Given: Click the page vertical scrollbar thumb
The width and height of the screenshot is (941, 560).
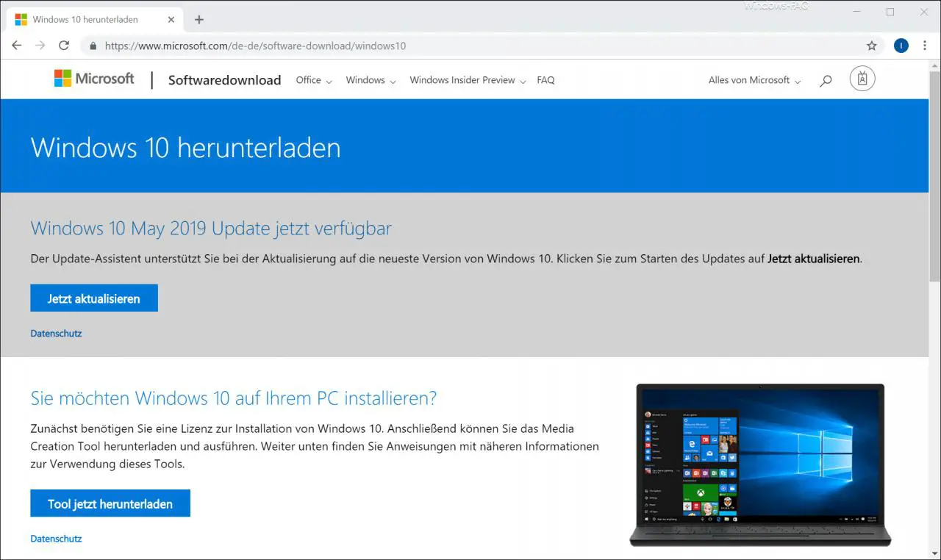Looking at the screenshot, I should [x=934, y=176].
